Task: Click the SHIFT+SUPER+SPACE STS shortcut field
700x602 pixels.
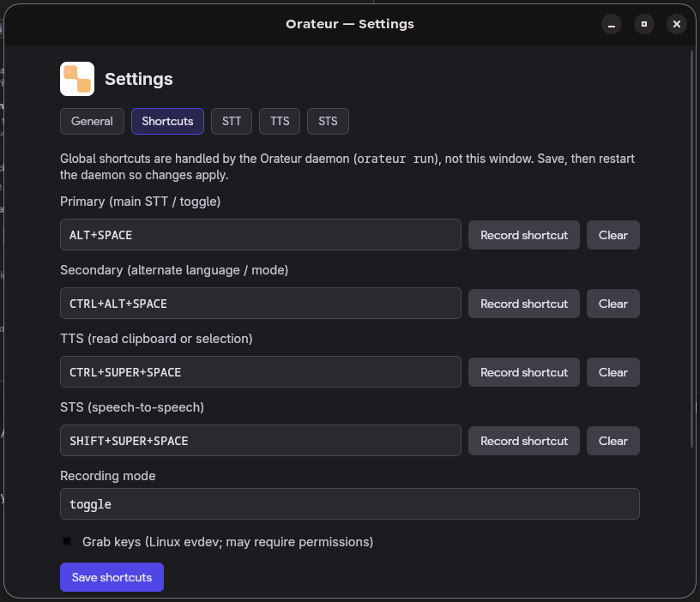Action: [260, 441]
